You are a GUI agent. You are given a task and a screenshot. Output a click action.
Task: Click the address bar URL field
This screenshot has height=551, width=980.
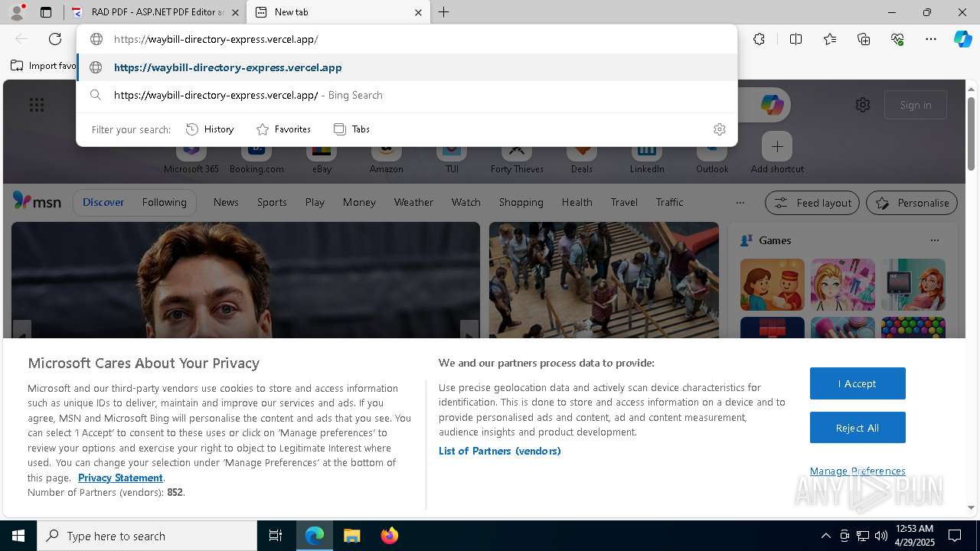point(406,39)
